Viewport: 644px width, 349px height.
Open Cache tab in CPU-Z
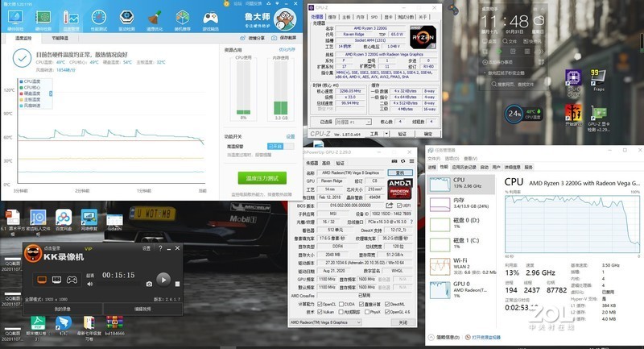[332, 17]
